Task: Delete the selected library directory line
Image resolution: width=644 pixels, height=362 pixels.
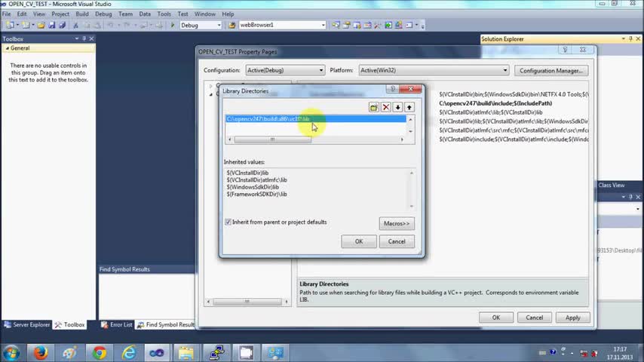Action: coord(385,107)
